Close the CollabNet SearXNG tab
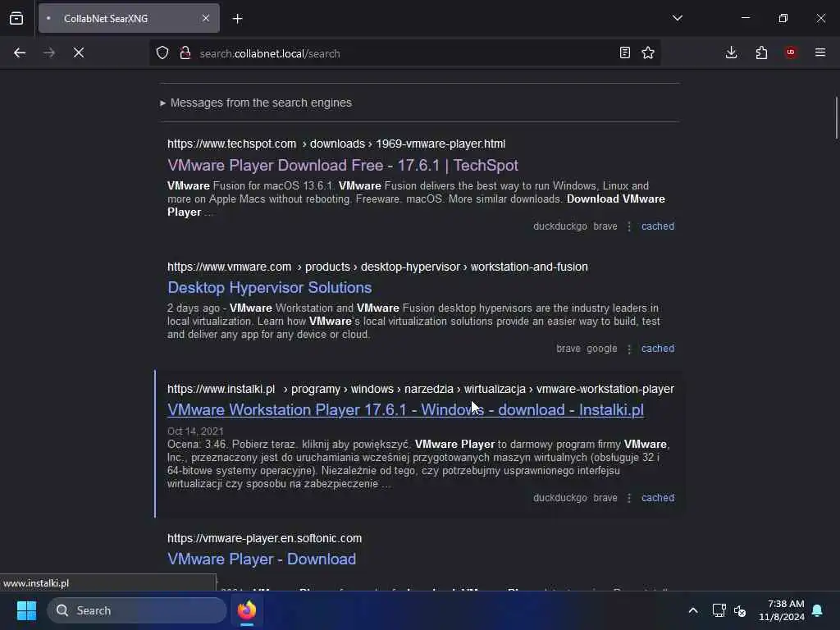The width and height of the screenshot is (840, 630). point(206,18)
